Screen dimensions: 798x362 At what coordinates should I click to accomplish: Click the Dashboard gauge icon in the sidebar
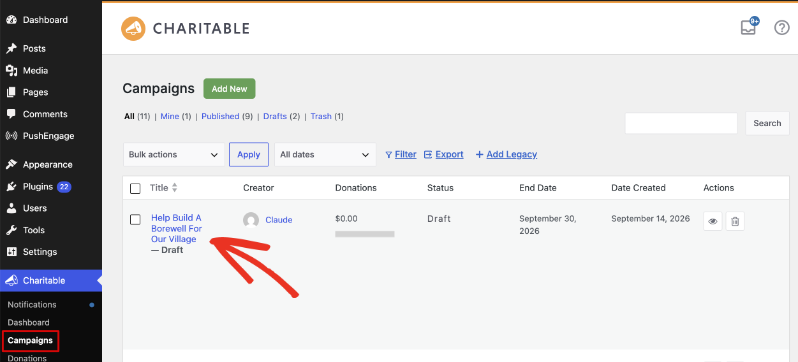click(12, 20)
